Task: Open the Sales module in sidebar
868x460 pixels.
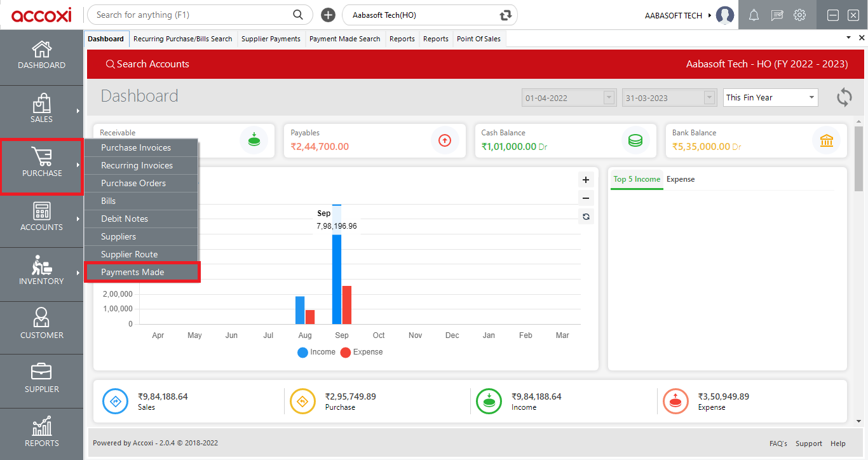Action: tap(41, 109)
